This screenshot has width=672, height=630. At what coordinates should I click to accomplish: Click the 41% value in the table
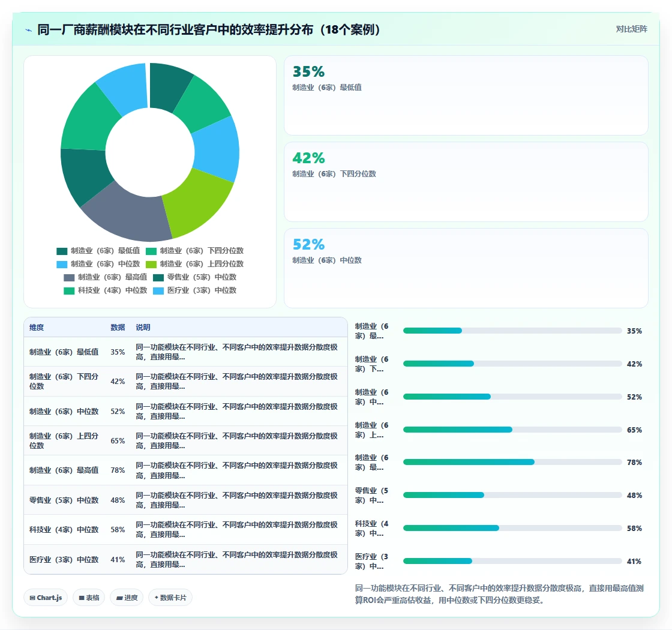point(118,560)
